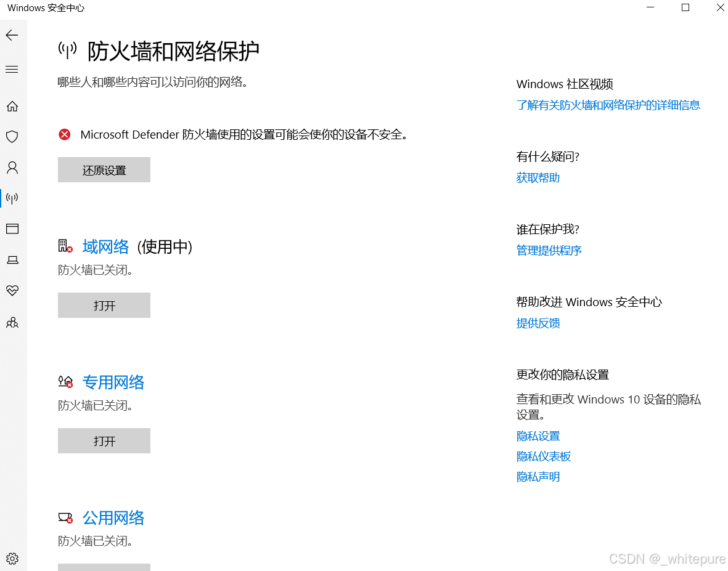Click the 提供反馈 link
Image resolution: width=728 pixels, height=571 pixels.
[x=538, y=323]
